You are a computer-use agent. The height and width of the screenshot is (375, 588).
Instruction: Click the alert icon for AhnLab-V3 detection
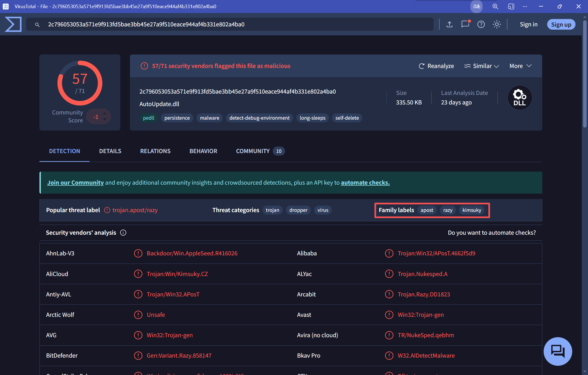(x=138, y=253)
